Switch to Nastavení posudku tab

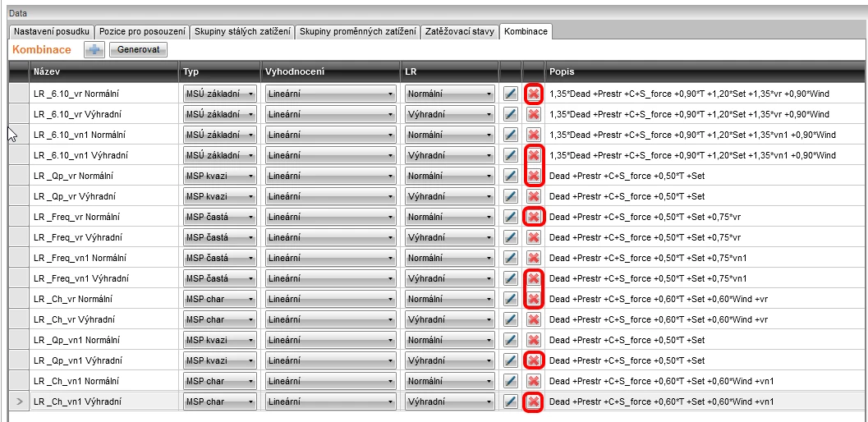pyautogui.click(x=52, y=31)
